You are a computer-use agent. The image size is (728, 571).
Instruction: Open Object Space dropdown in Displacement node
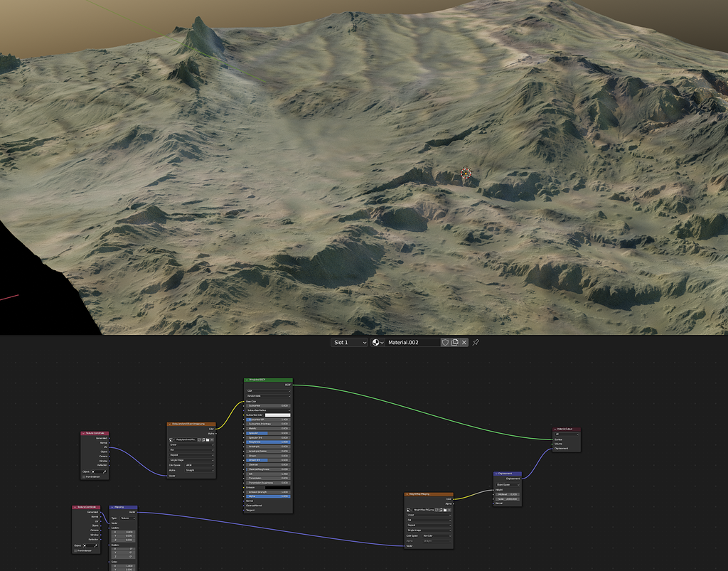click(508, 485)
